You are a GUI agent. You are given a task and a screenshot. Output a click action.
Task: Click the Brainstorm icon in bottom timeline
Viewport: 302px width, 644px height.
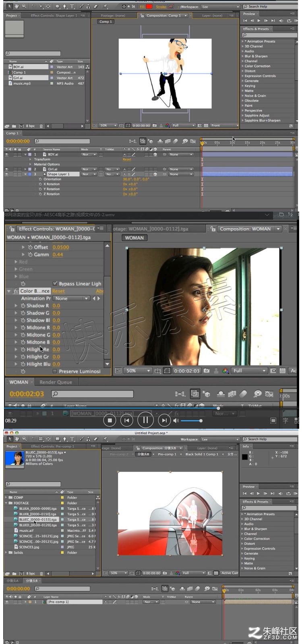[x=207, y=589]
